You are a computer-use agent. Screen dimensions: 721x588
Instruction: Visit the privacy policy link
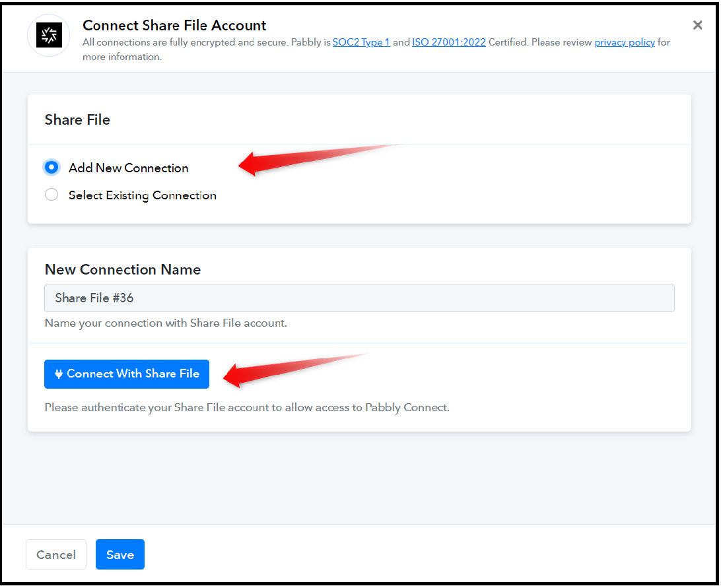tap(625, 42)
